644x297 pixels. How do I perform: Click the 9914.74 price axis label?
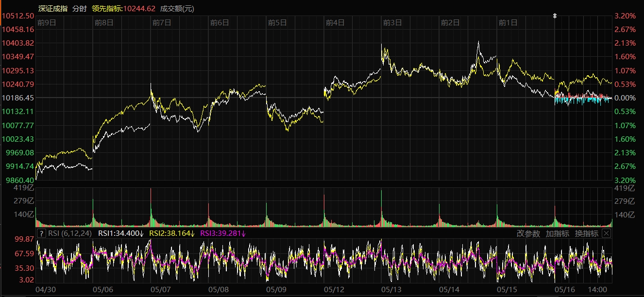(19, 166)
